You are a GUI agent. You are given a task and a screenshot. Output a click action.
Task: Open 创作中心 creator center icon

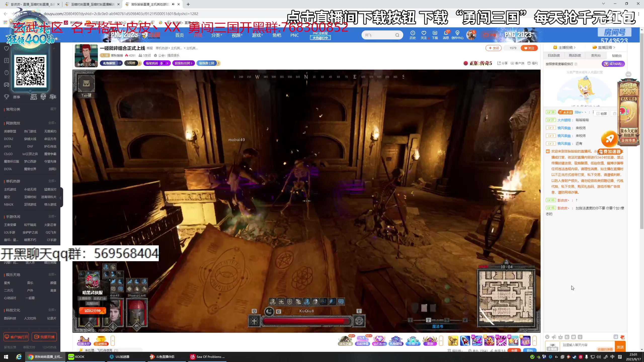(457, 35)
